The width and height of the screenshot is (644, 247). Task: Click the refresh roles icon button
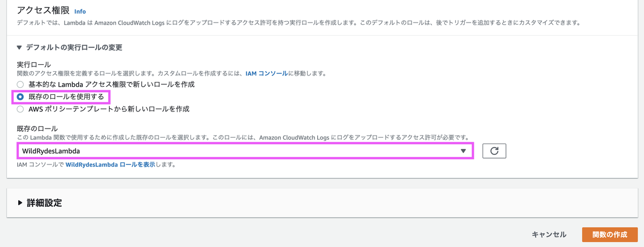pyautogui.click(x=494, y=151)
